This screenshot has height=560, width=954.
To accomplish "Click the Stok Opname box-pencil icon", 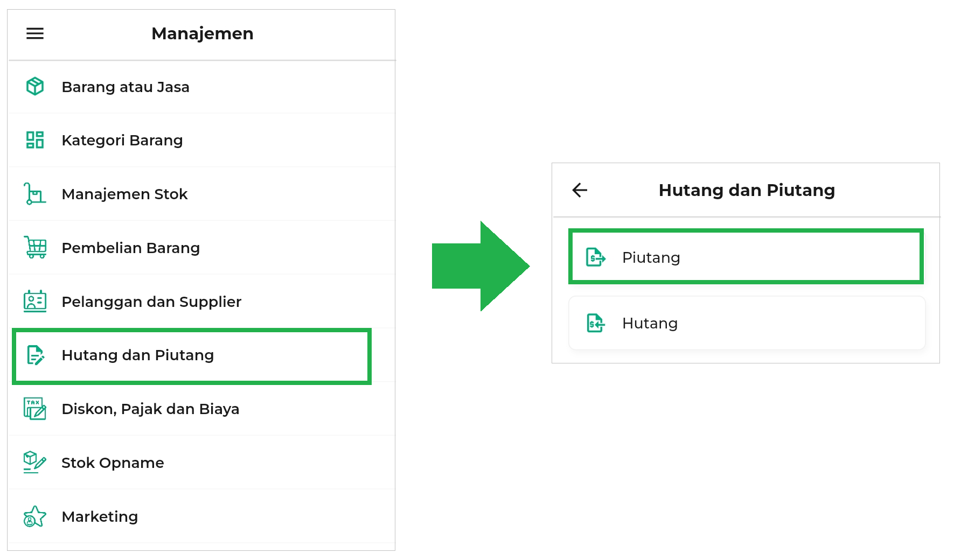I will (x=35, y=462).
